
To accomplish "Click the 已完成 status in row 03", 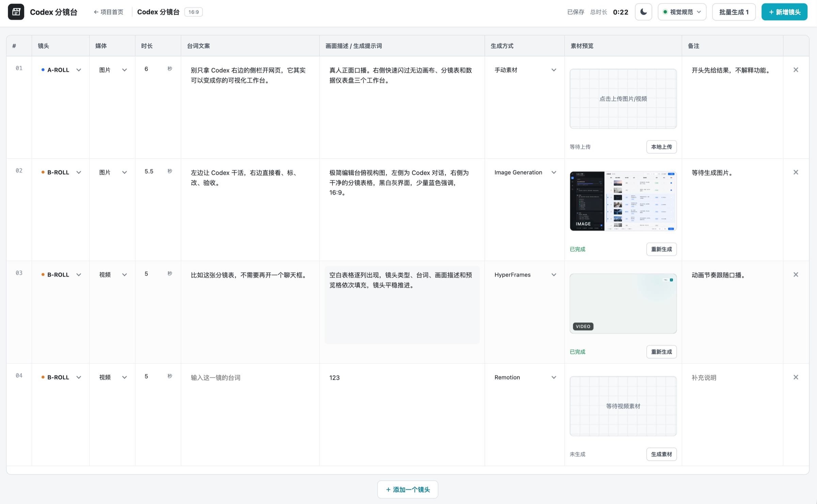I will tap(577, 352).
